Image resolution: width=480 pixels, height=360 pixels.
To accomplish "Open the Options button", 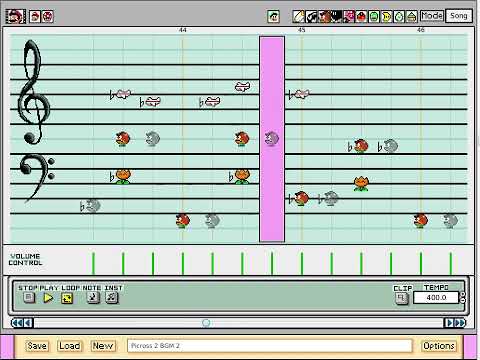I will tap(439, 346).
